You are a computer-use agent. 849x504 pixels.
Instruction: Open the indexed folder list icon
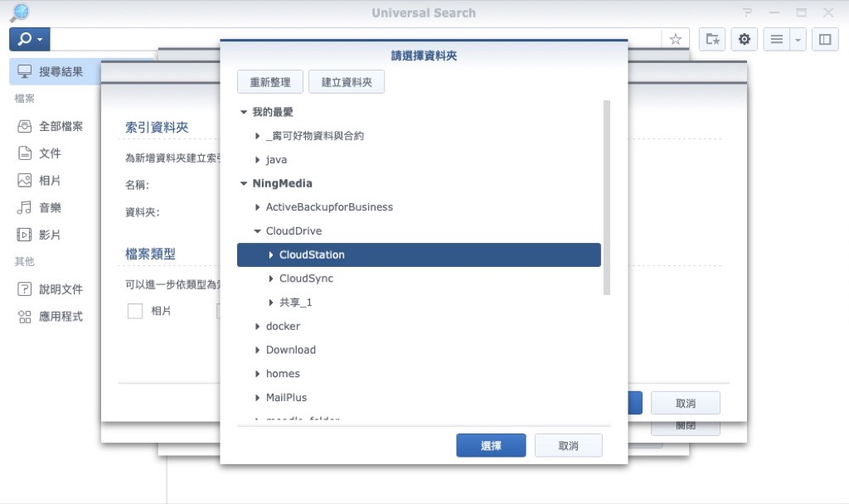[712, 39]
